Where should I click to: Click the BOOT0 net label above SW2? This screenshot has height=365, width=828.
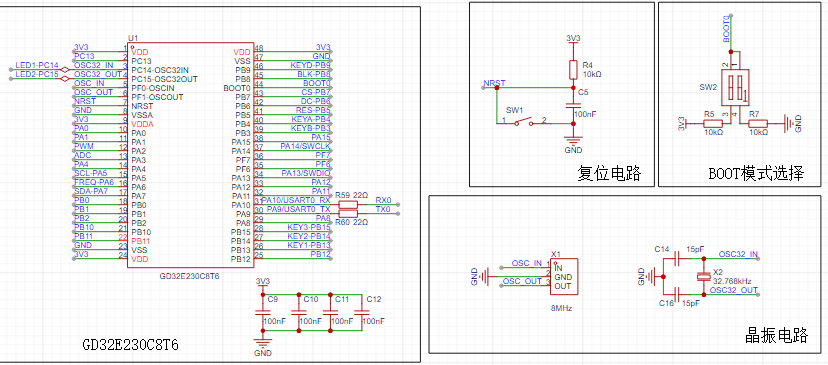(727, 29)
